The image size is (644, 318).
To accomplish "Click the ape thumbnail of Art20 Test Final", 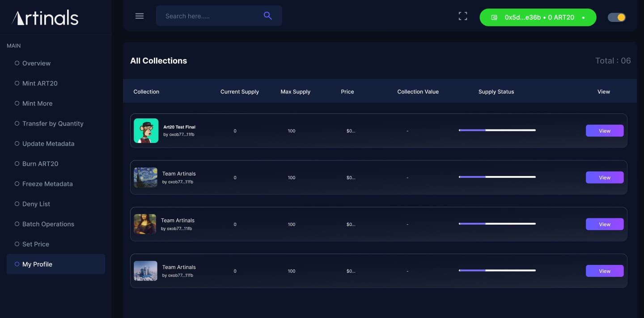I will (146, 130).
